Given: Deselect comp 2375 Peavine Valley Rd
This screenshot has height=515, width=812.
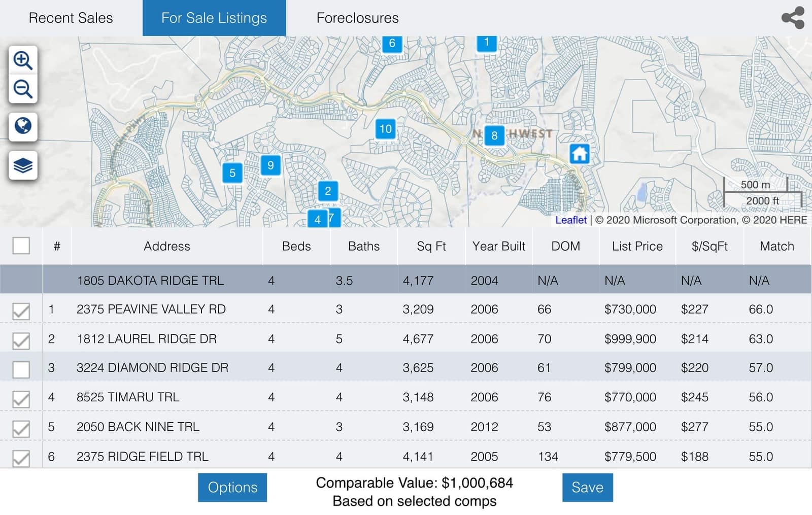Looking at the screenshot, I should pyautogui.click(x=21, y=309).
